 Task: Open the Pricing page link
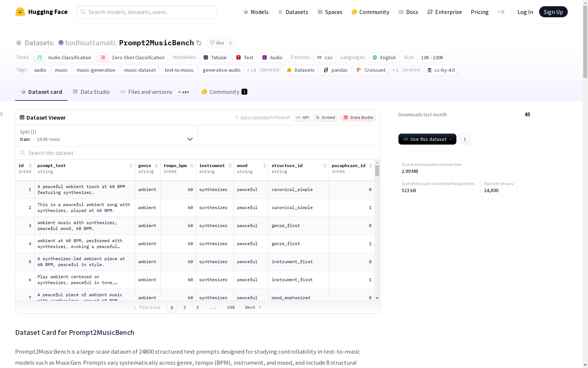point(480,12)
